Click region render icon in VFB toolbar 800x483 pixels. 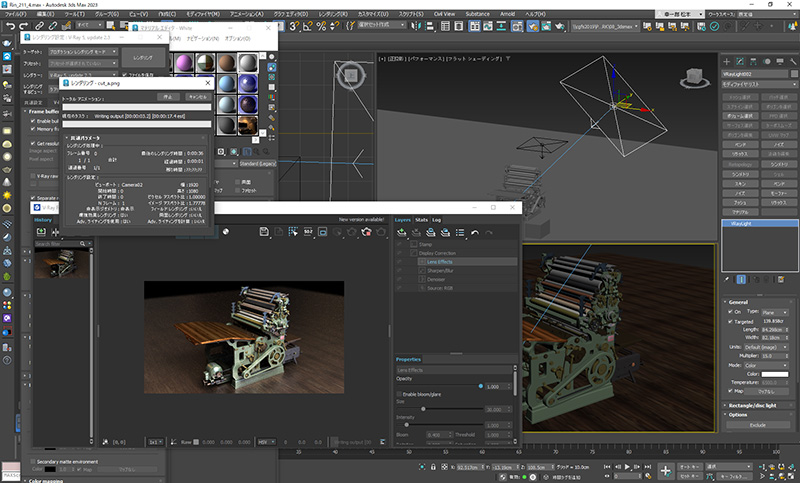322,232
